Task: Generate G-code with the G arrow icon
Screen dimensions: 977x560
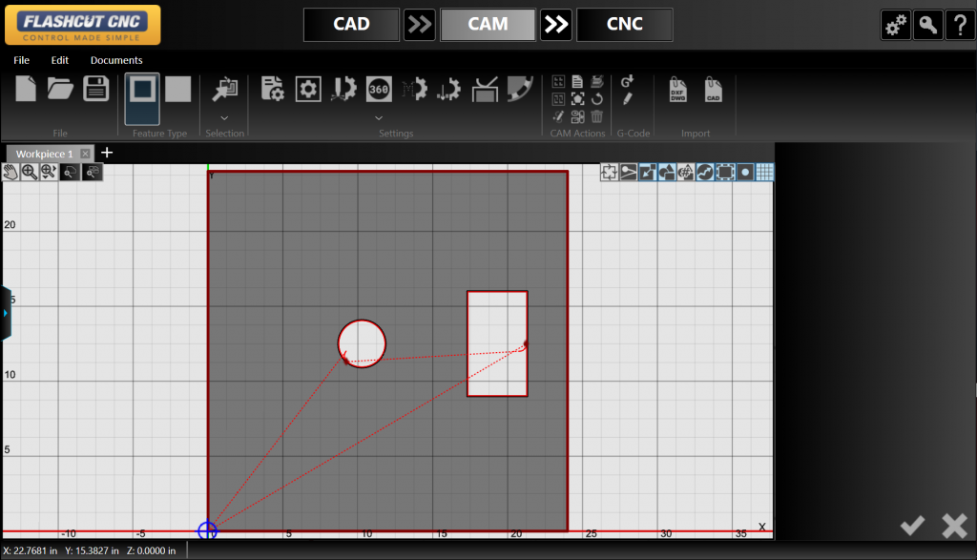Action: click(x=628, y=82)
